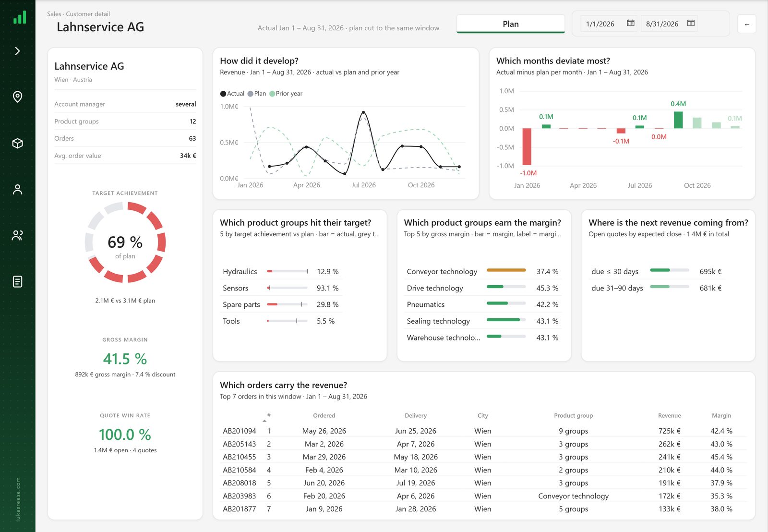Click the 'due ≤ 30 days' quote row

[657, 271]
